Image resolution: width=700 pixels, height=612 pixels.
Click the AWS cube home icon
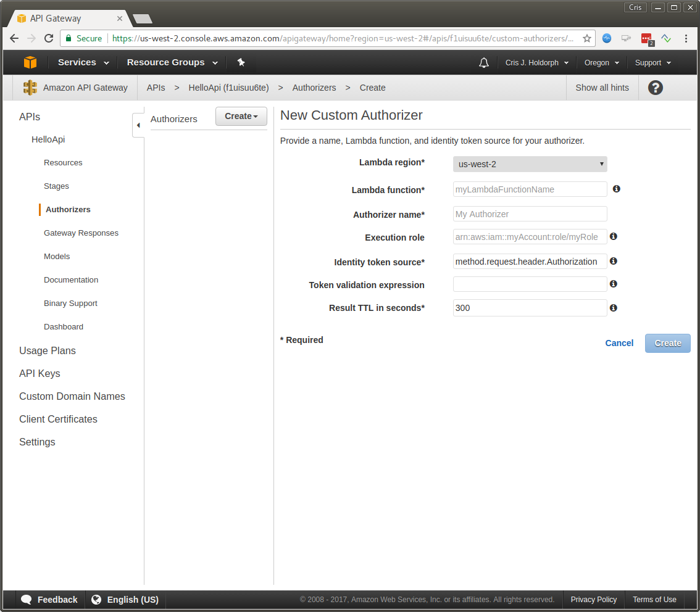click(x=30, y=62)
